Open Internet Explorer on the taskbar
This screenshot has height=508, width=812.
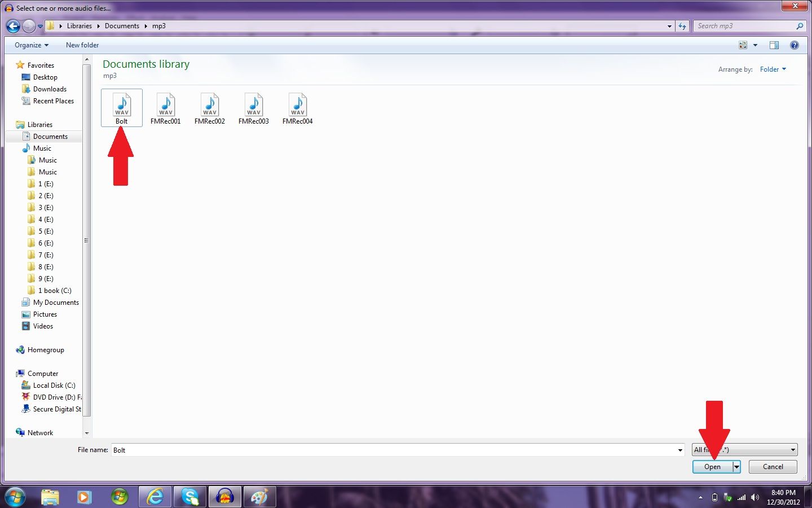click(155, 497)
